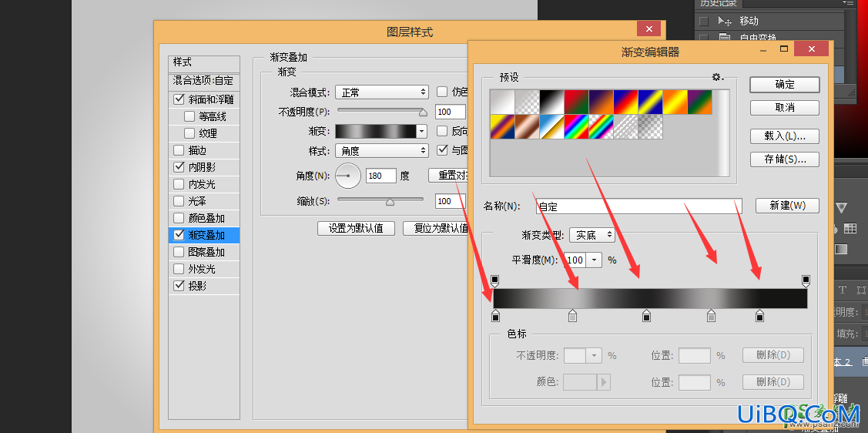Open the gradient picker arrow in Layer Style
Viewport: 868px width, 433px height.
click(422, 131)
